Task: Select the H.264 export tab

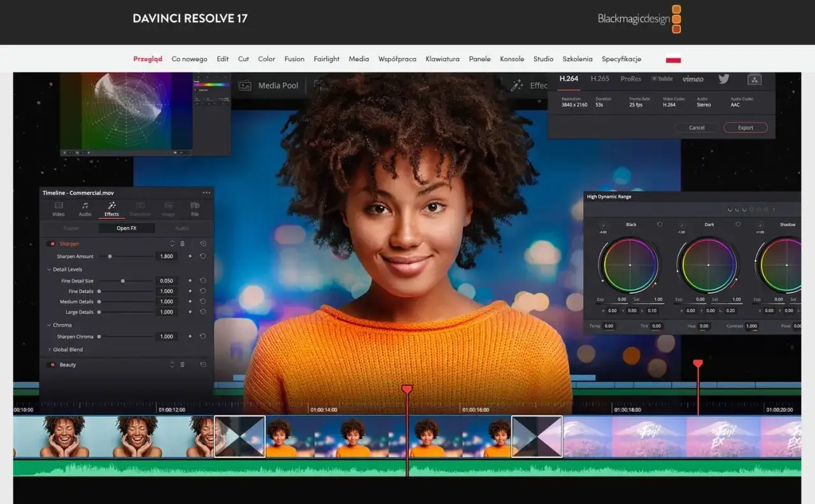Action: pyautogui.click(x=569, y=79)
